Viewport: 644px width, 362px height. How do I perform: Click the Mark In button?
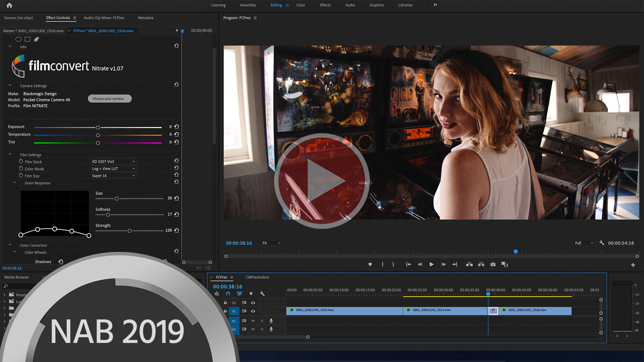[x=382, y=264]
